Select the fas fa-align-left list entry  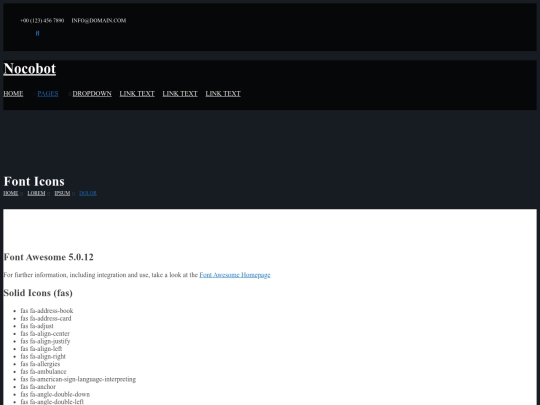pyautogui.click(x=41, y=349)
